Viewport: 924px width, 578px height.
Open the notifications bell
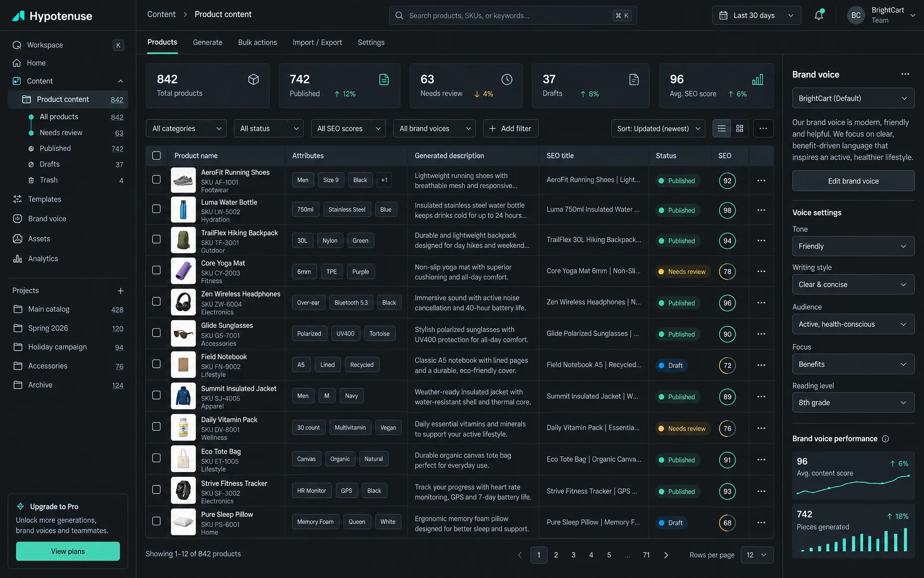pos(819,15)
